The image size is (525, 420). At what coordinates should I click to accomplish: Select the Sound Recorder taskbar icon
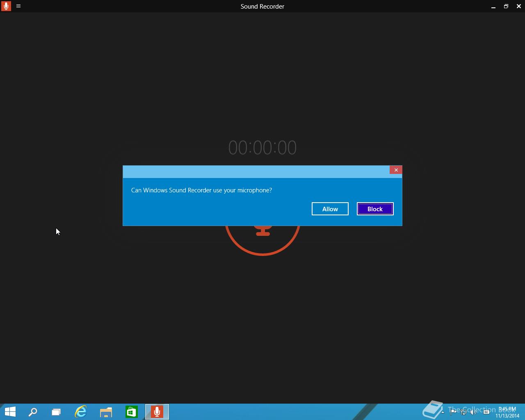click(x=157, y=411)
